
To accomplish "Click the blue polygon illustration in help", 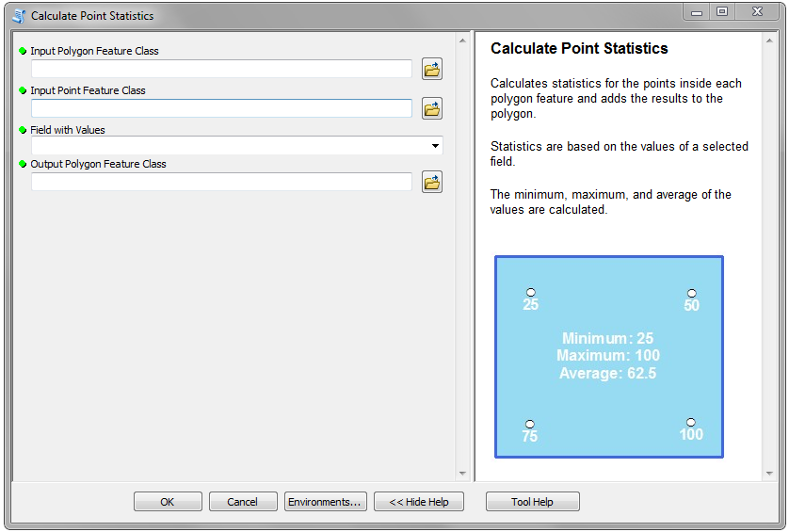I will point(609,357).
